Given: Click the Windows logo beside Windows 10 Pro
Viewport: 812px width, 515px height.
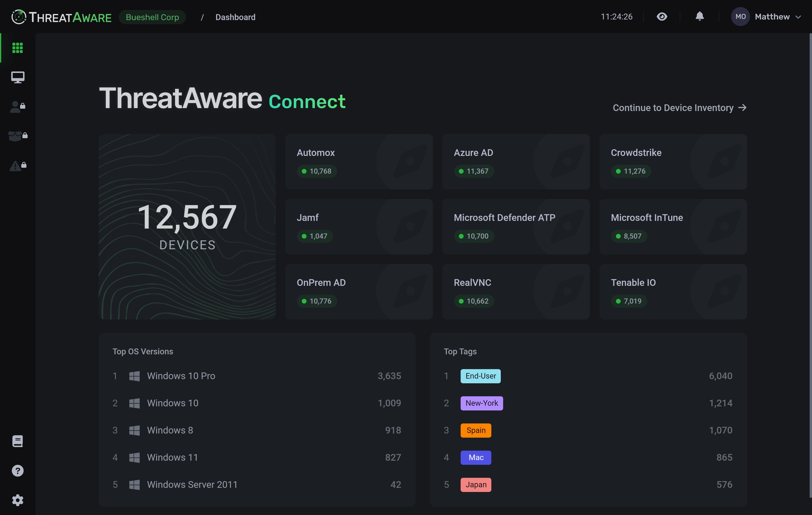Looking at the screenshot, I should pos(135,376).
